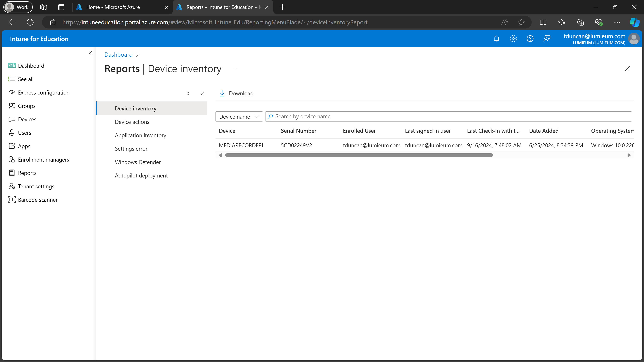Click the user account avatar
644x362 pixels.
634,39
